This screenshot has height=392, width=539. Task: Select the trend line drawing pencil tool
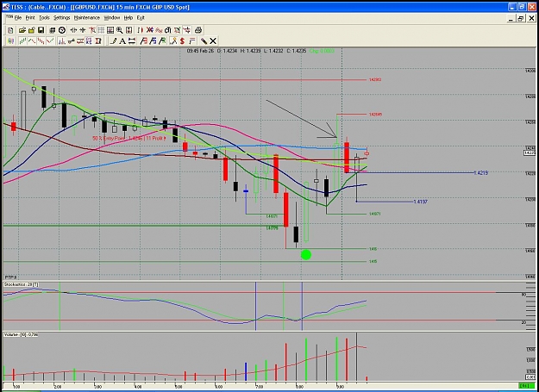[x=113, y=41]
